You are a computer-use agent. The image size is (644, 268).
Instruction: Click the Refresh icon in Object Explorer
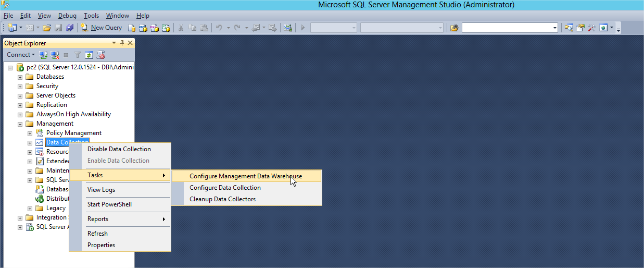tap(89, 55)
